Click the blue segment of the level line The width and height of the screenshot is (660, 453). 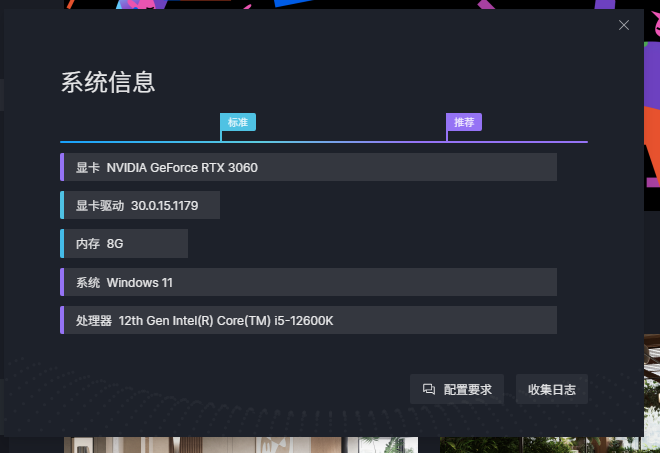[x=140, y=142]
